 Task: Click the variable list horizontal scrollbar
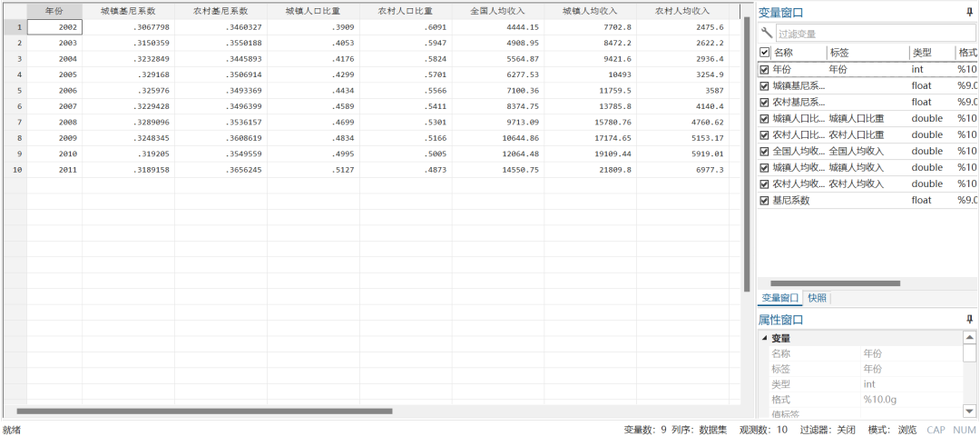tap(848, 283)
